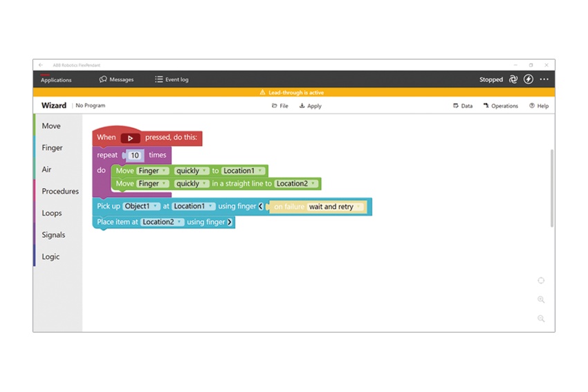Open quickly dropdown in first Move block
588x392 pixels.
pos(191,171)
